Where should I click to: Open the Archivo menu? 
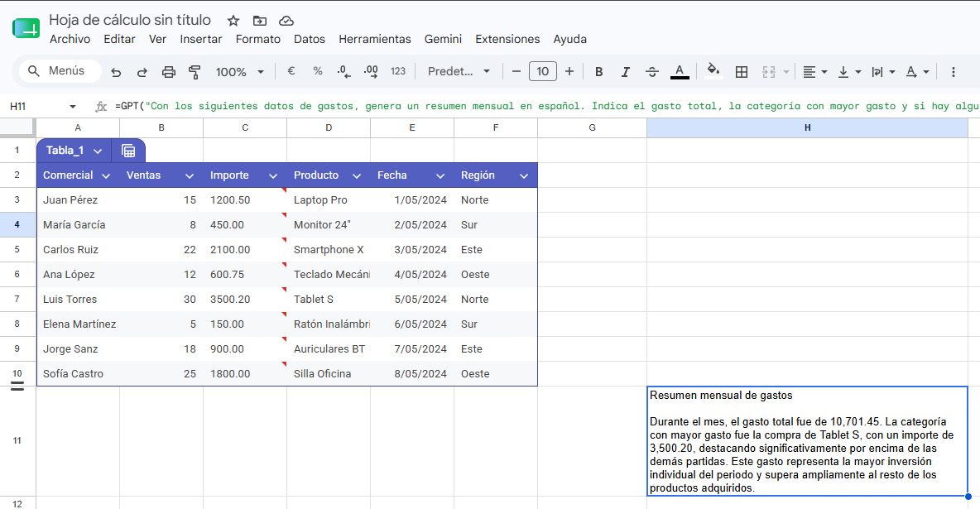tap(70, 39)
